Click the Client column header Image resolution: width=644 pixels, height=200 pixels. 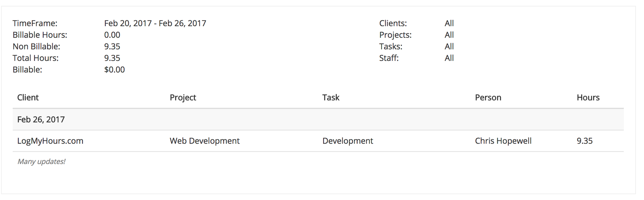tap(28, 98)
